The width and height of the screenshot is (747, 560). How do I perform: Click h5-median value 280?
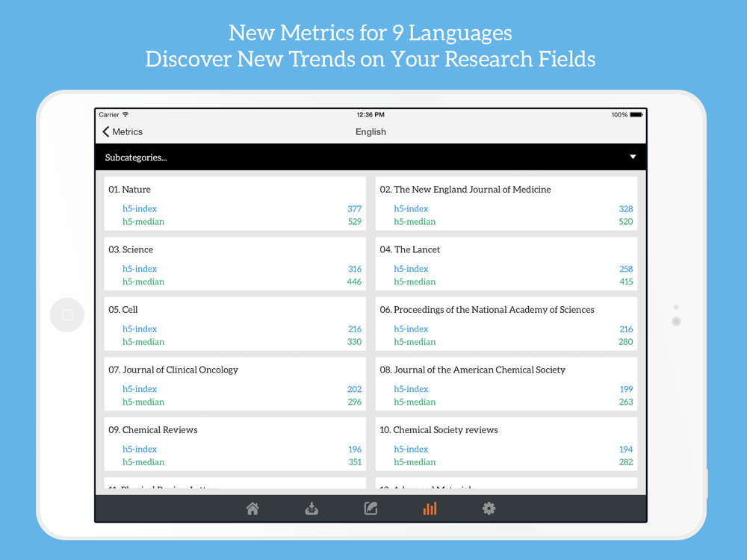click(x=625, y=341)
